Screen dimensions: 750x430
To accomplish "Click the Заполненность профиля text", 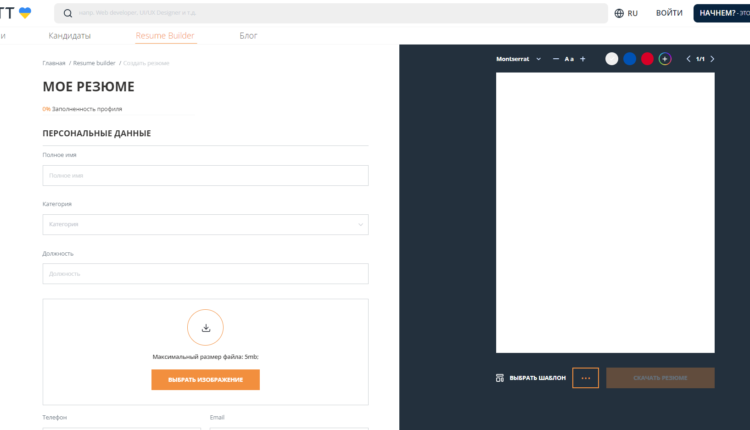I will [x=87, y=109].
